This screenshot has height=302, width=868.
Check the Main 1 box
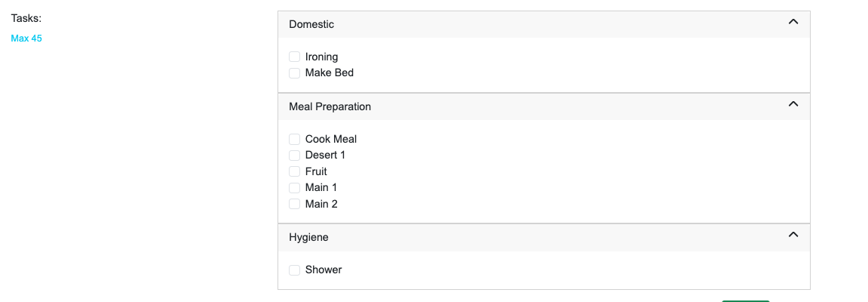(x=295, y=188)
